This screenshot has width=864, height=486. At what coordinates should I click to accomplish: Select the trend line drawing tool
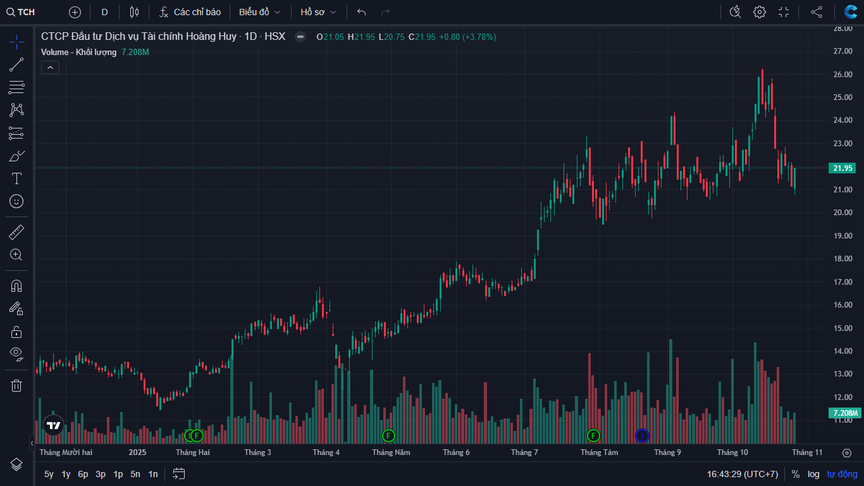point(16,65)
